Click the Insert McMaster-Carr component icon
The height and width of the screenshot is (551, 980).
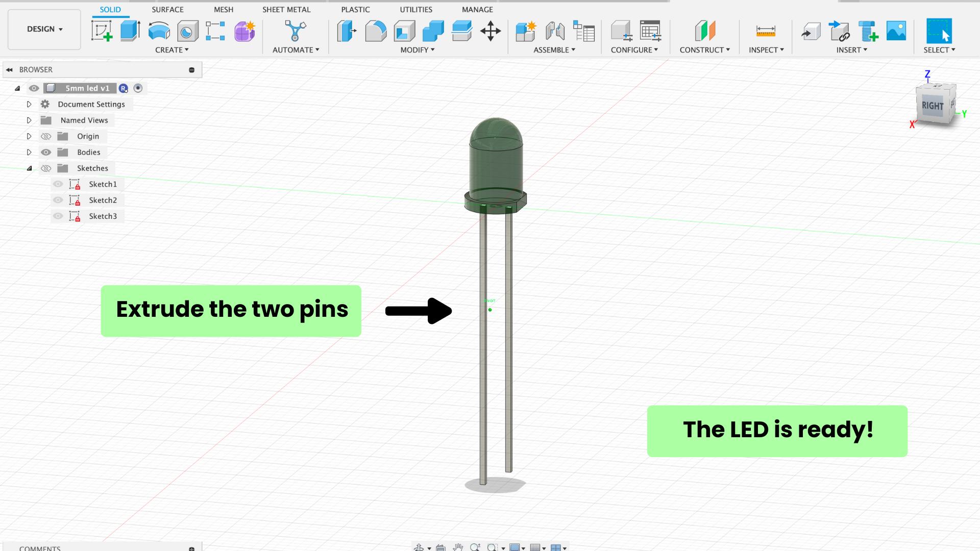click(x=839, y=31)
